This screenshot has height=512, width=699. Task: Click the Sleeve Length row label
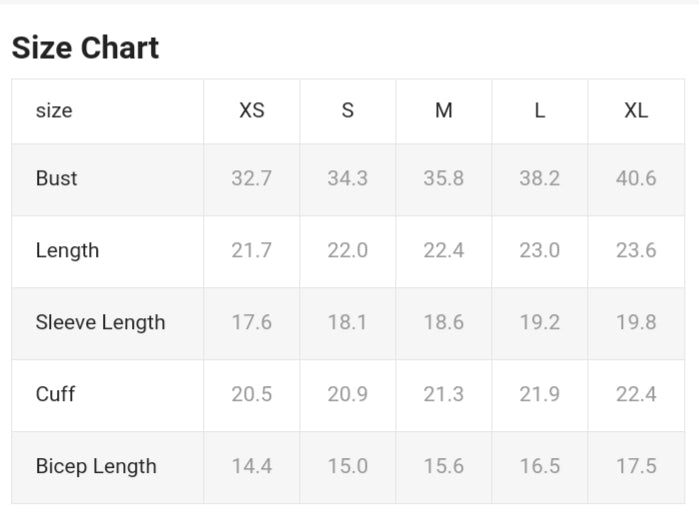pos(100,322)
